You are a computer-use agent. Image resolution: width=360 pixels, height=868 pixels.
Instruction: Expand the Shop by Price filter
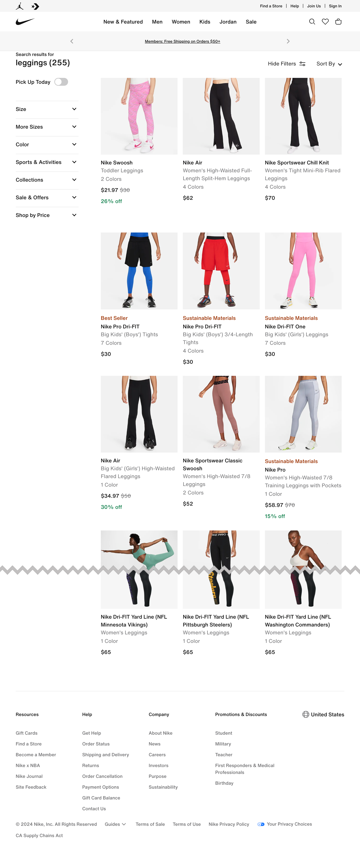(x=47, y=215)
